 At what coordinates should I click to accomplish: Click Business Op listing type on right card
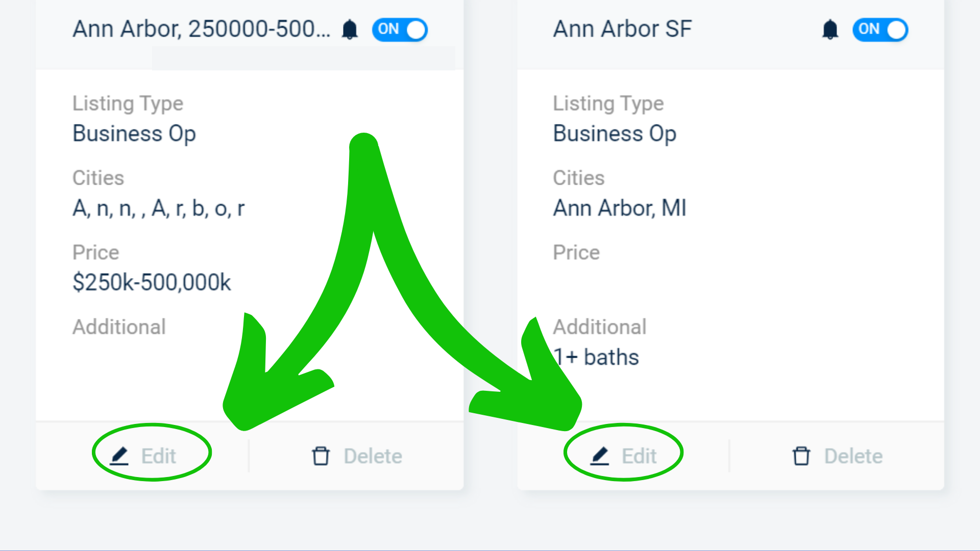pyautogui.click(x=615, y=134)
